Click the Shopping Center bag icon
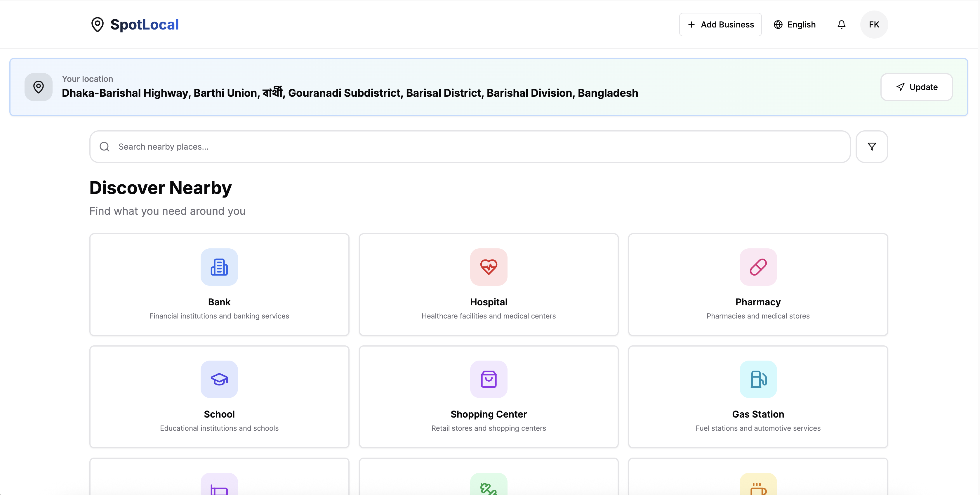Screen dimensions: 980x495 click(x=489, y=379)
